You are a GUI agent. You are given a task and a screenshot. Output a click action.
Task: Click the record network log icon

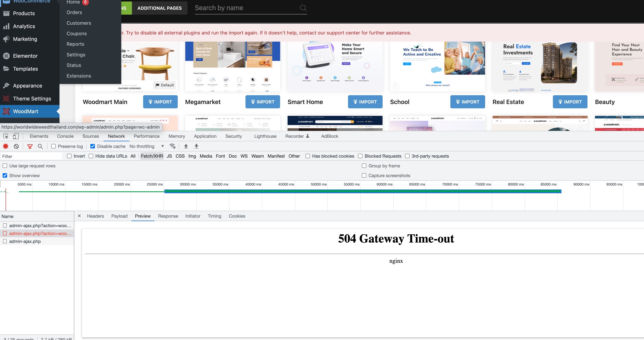tap(5, 146)
